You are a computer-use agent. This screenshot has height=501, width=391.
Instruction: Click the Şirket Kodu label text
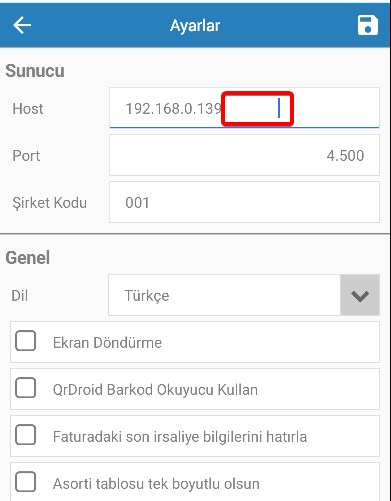(50, 203)
